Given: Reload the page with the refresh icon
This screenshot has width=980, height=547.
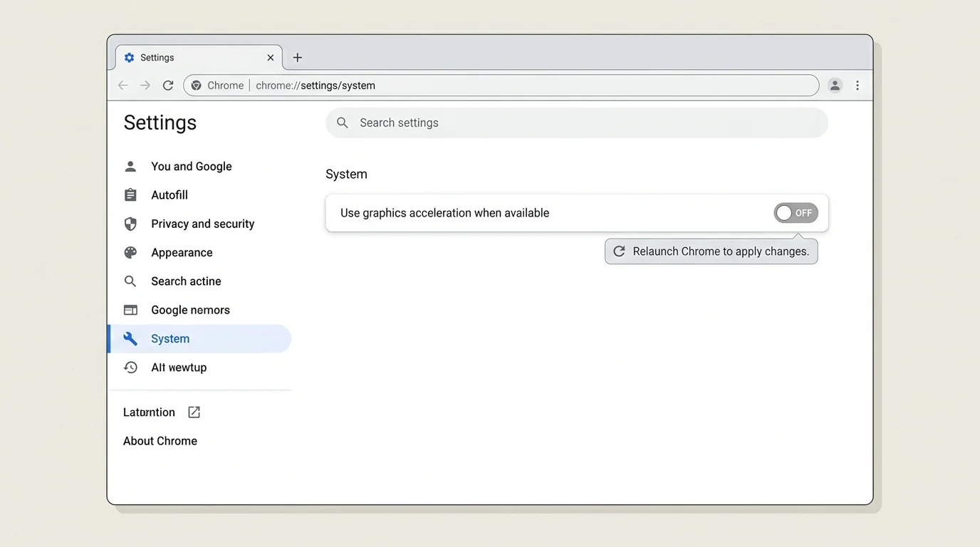Looking at the screenshot, I should pyautogui.click(x=168, y=85).
